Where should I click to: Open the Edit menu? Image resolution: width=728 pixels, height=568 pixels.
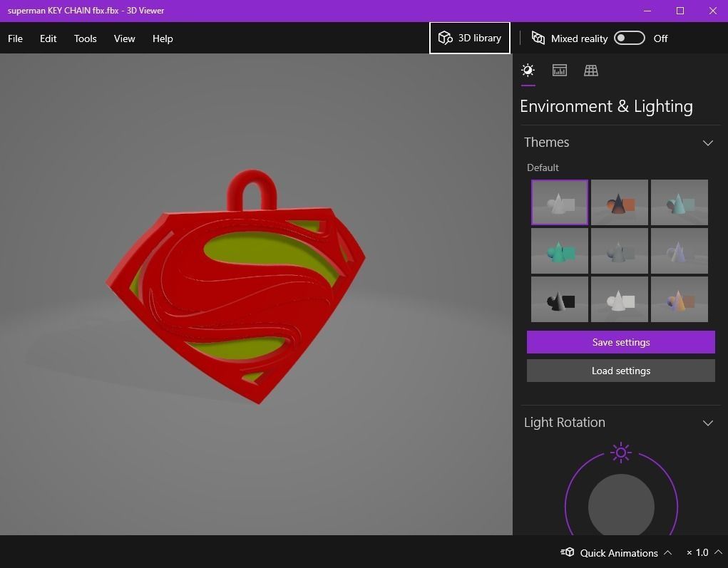(48, 38)
